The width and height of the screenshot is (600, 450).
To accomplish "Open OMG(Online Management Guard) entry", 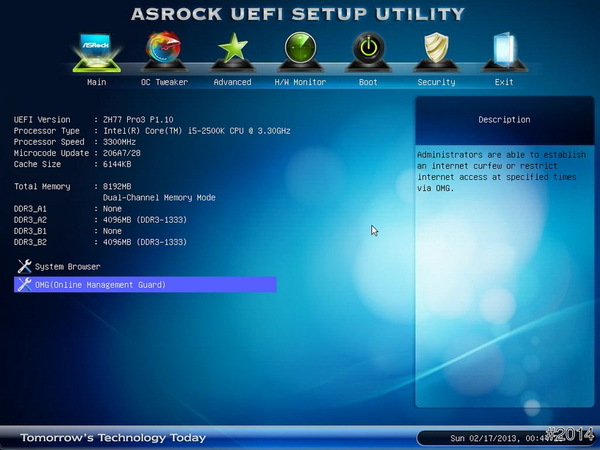I will 145,285.
